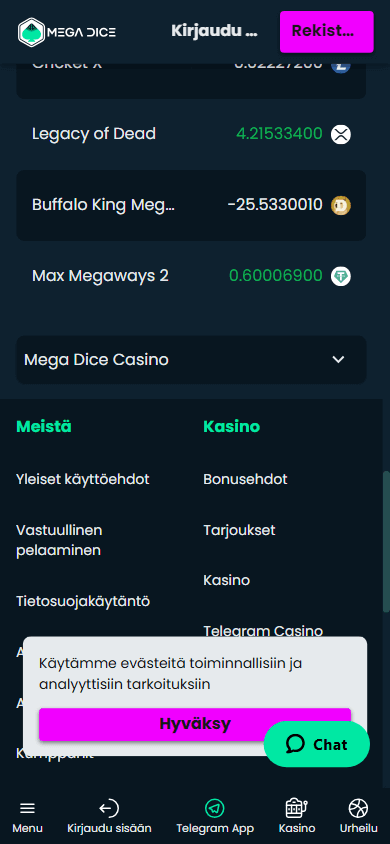Accept cookies with the Hyväksy button
This screenshot has height=844, width=390.
[x=195, y=724]
